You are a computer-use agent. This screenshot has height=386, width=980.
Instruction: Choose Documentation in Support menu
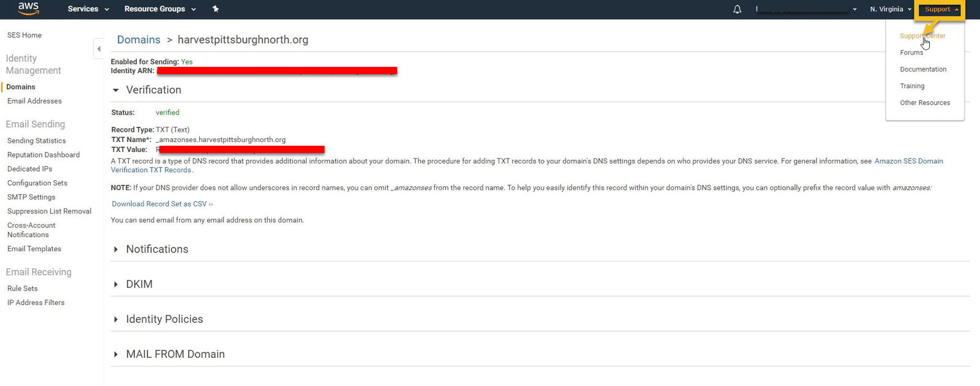(x=923, y=69)
